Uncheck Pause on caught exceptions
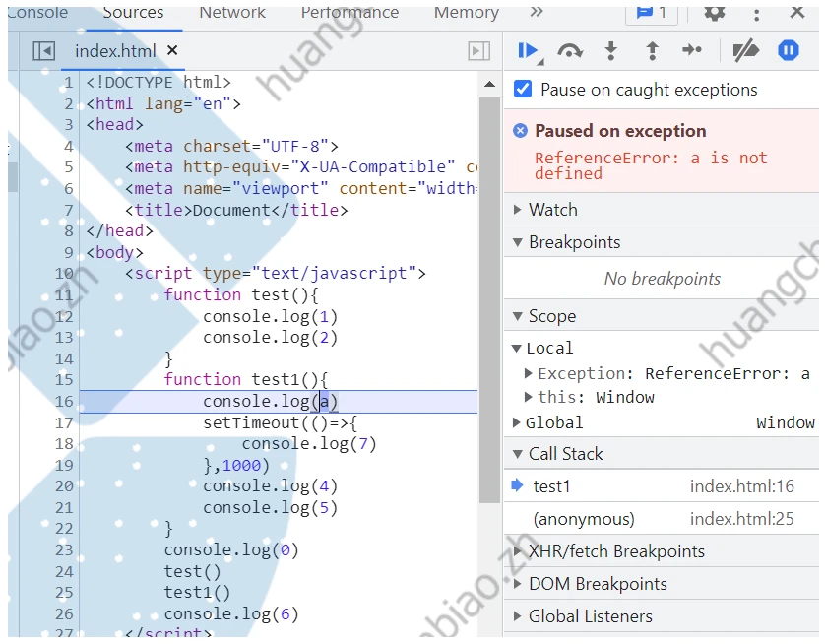Screen dimensions: 825x644 coord(523,89)
